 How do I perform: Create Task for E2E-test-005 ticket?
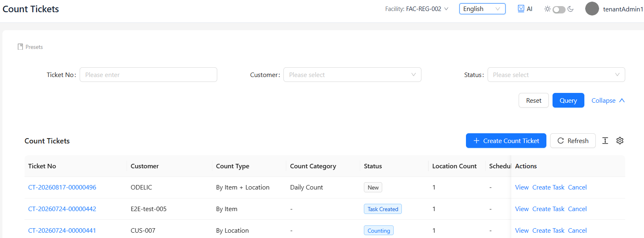pyautogui.click(x=548, y=209)
